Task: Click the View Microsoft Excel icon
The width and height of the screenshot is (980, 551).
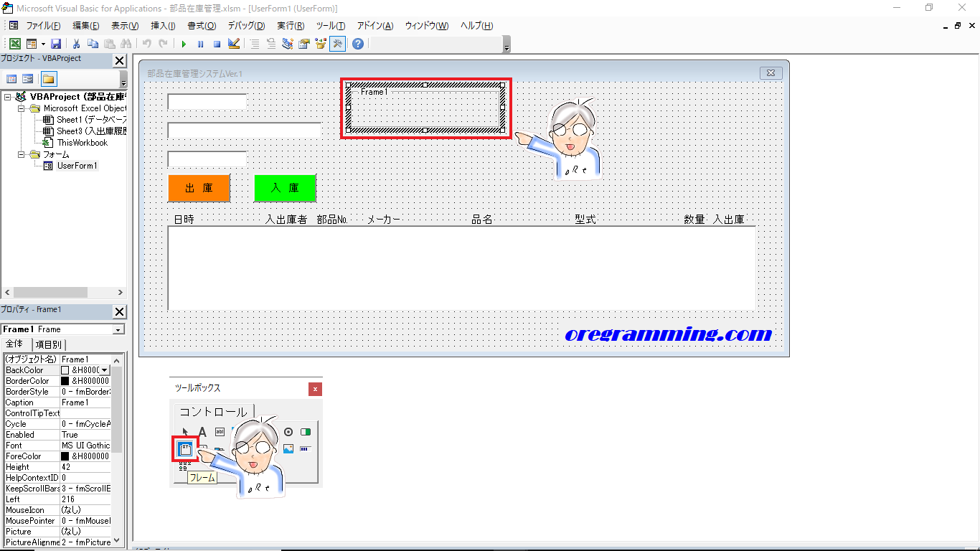Action: tap(14, 44)
